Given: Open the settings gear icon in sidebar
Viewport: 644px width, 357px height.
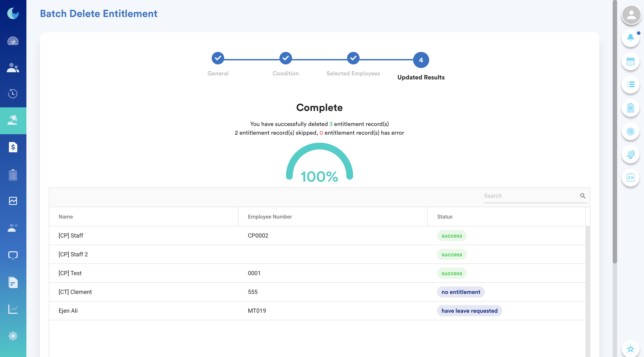Looking at the screenshot, I should coord(13,336).
